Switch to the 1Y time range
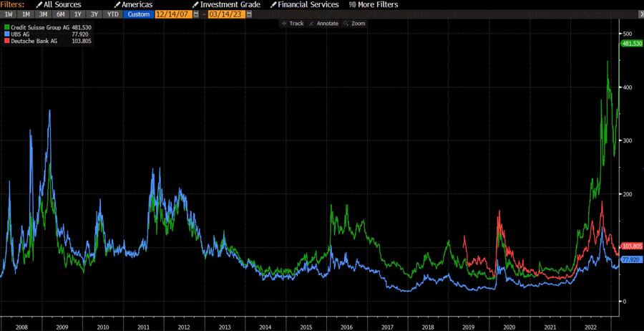The image size is (644, 331). [77, 14]
